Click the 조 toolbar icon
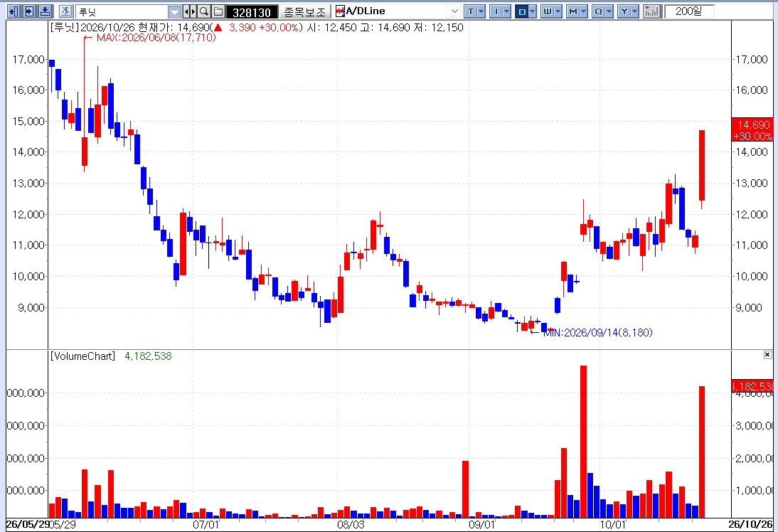Image resolution: width=778 pixels, height=532 pixels. point(65,11)
